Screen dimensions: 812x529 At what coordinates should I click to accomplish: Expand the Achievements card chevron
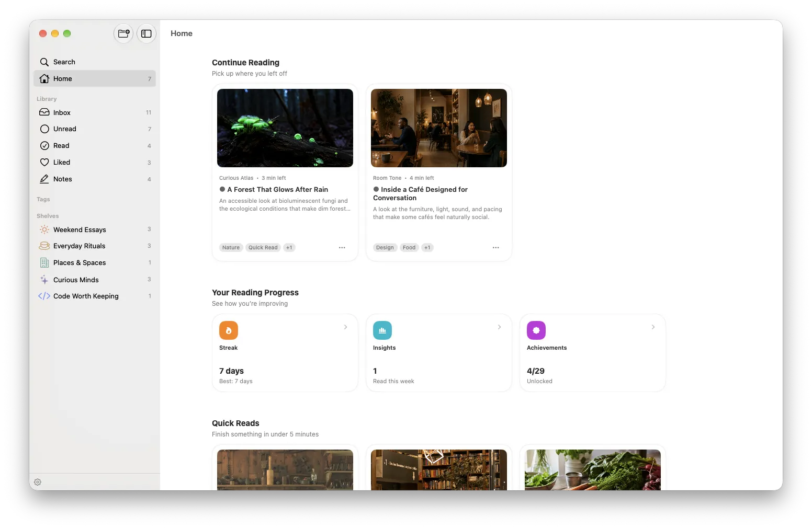point(653,327)
